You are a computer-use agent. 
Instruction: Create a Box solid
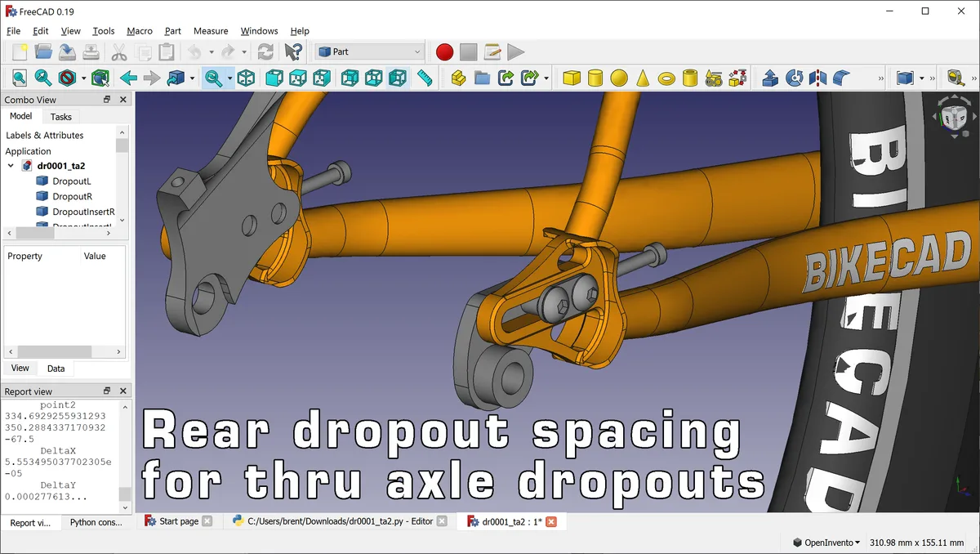pyautogui.click(x=572, y=78)
